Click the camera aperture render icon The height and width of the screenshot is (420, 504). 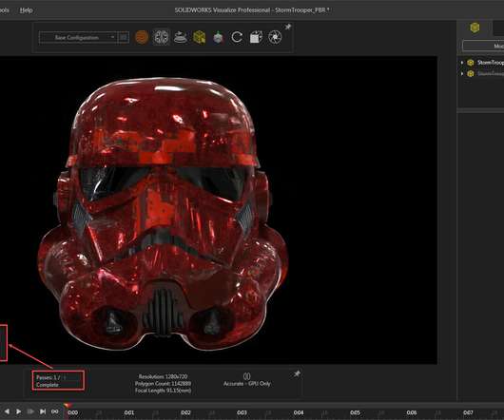[x=275, y=37]
